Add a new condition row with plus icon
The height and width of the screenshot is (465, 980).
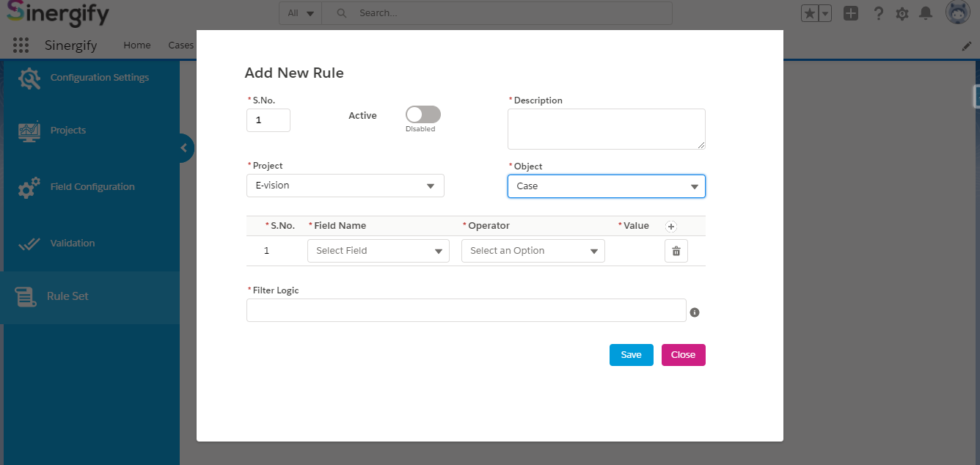671,226
